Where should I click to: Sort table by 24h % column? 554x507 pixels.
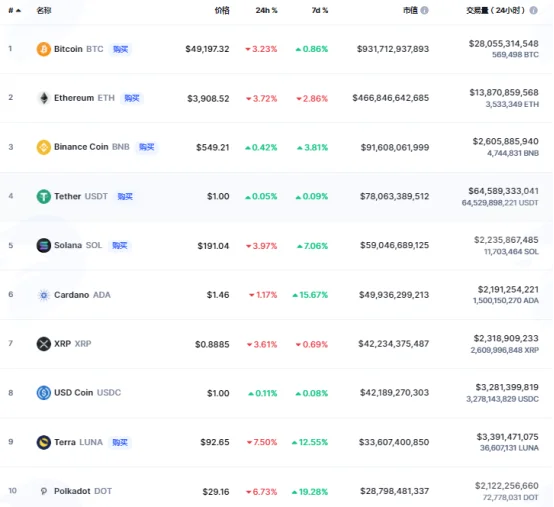(x=266, y=11)
